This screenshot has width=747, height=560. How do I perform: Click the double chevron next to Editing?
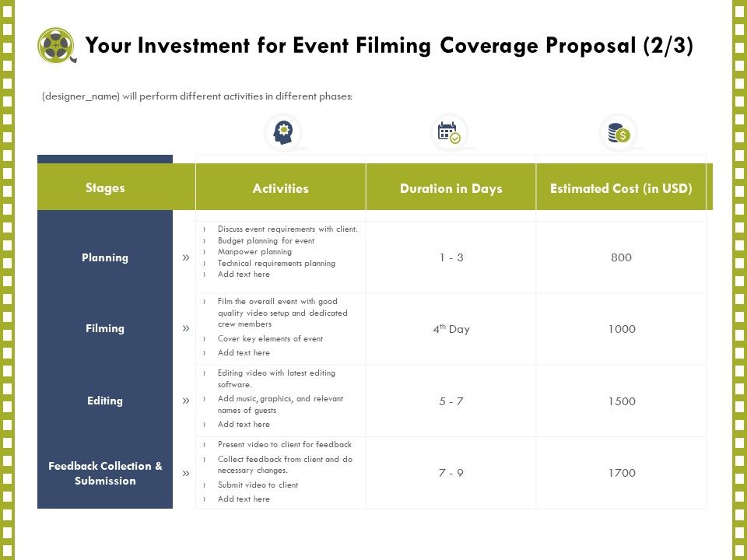coord(186,401)
